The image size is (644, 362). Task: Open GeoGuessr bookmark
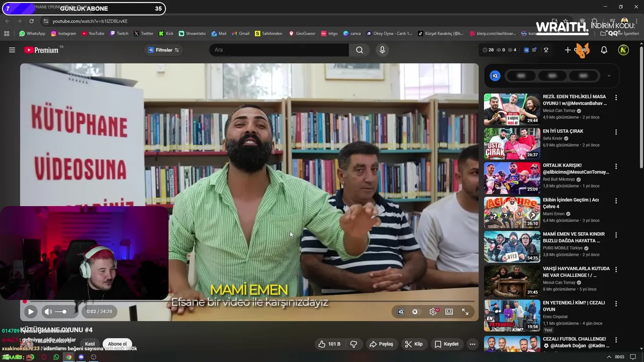point(302,34)
